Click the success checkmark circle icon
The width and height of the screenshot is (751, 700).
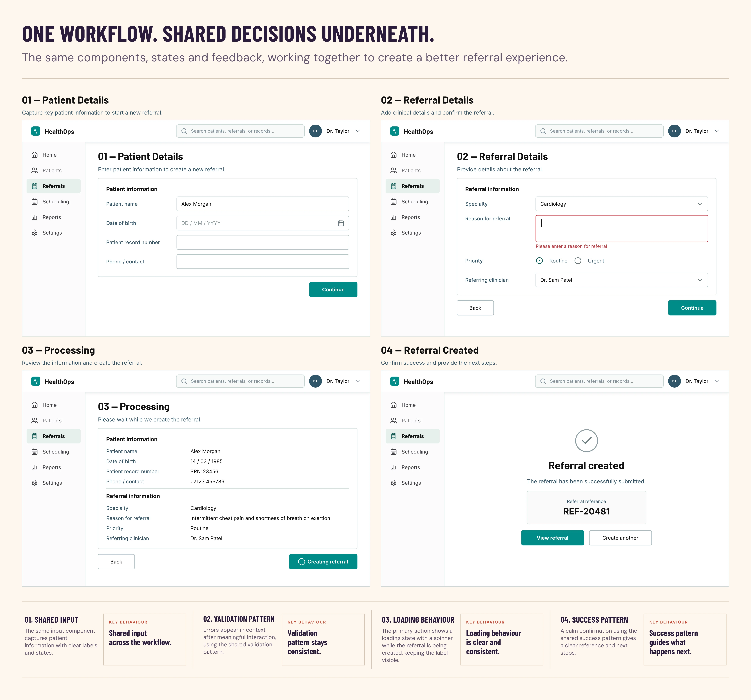[x=586, y=441]
